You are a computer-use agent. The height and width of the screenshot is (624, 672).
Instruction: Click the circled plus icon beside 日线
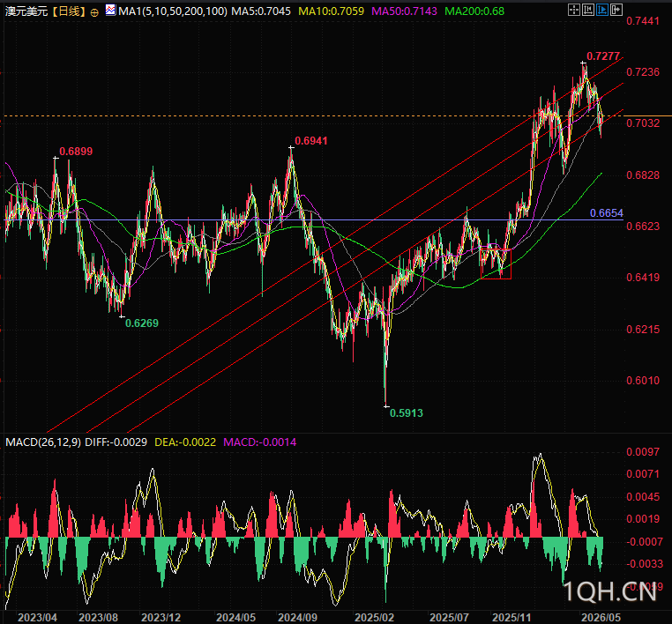(94, 12)
